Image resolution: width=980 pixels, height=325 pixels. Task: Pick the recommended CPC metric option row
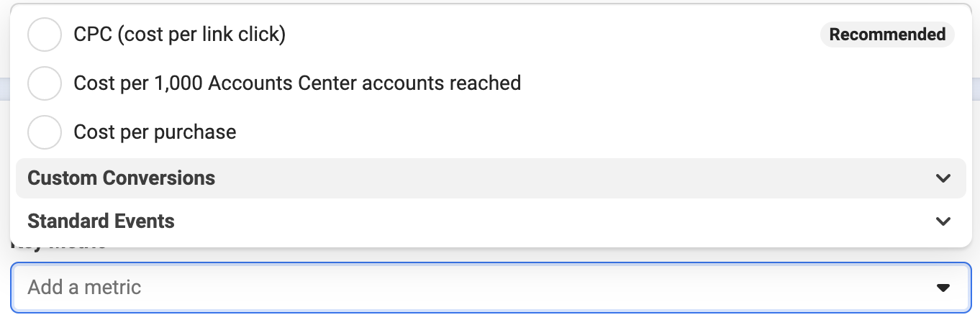coord(491,35)
